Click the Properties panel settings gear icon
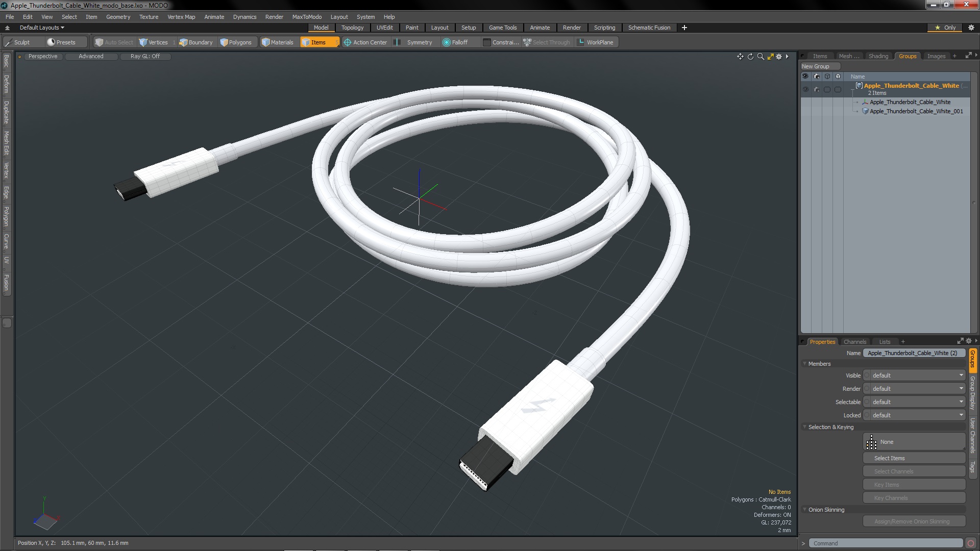Image resolution: width=980 pixels, height=551 pixels. 969,341
